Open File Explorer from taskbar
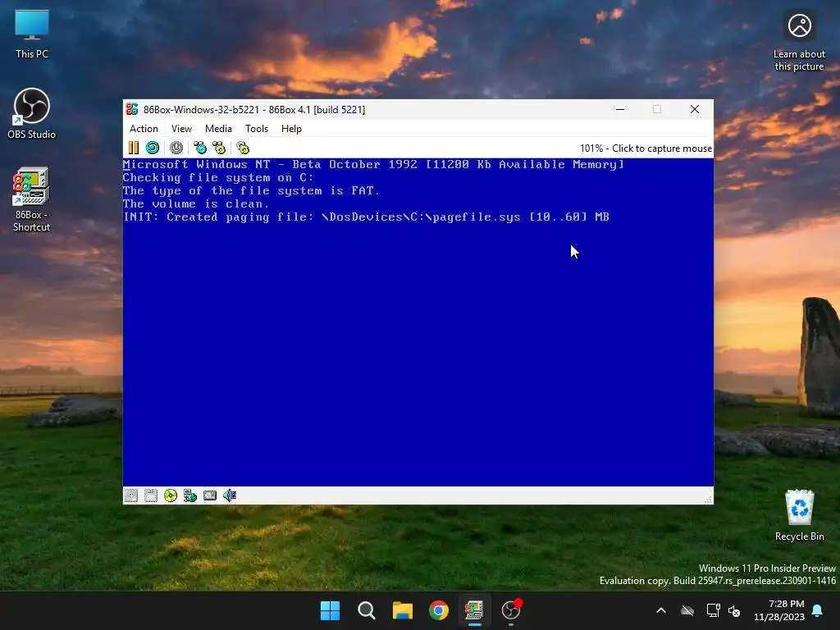 (402, 610)
